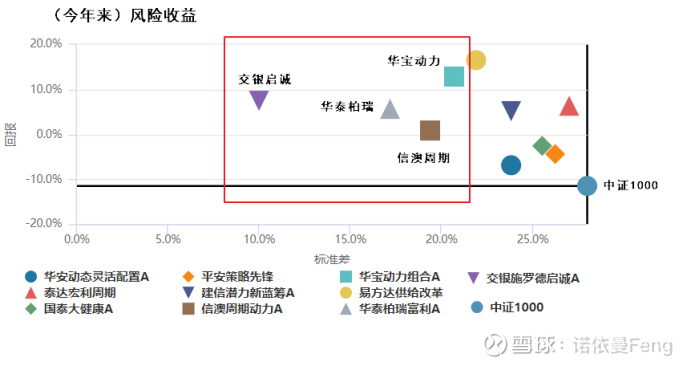Select the gray triangle 华泰柏瑞 marker

click(x=390, y=109)
